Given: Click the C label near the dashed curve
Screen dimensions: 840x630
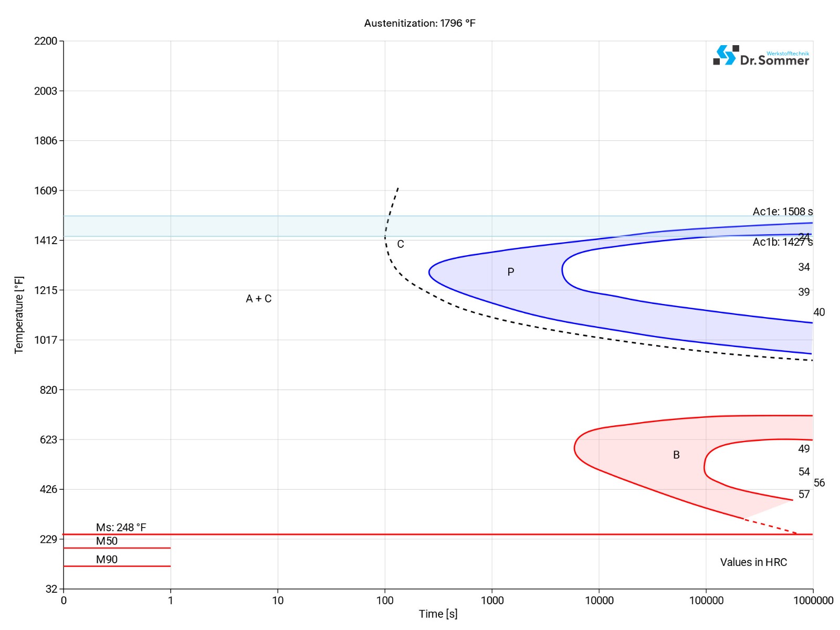Looking at the screenshot, I should pyautogui.click(x=401, y=244).
